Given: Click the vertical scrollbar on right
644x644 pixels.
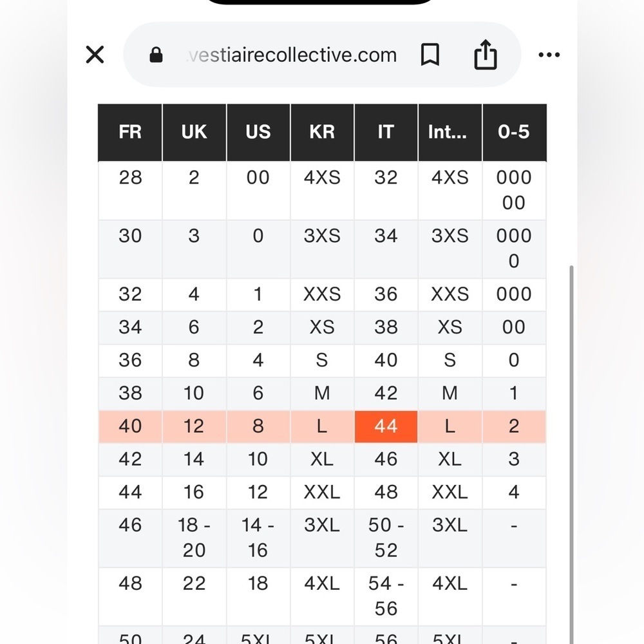Looking at the screenshot, I should (x=570, y=451).
